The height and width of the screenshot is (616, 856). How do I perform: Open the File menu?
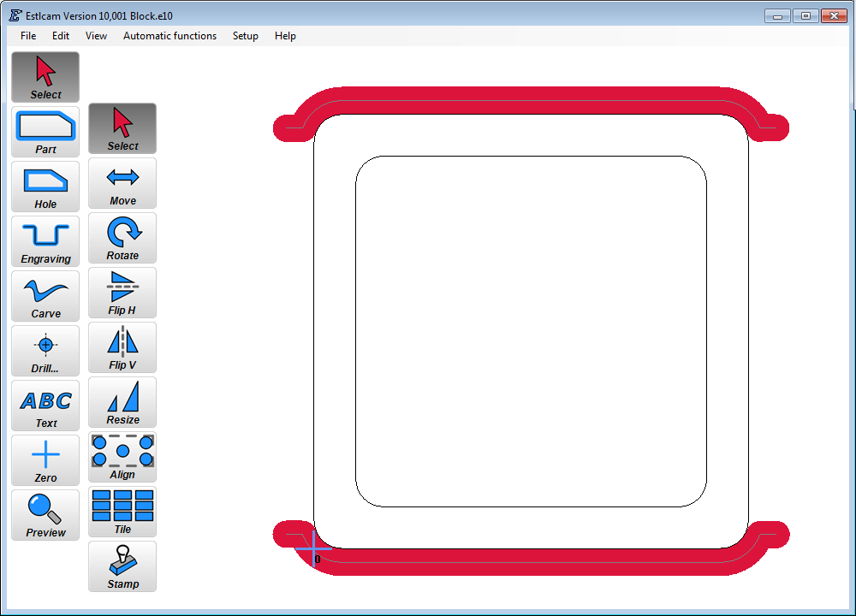[x=28, y=36]
